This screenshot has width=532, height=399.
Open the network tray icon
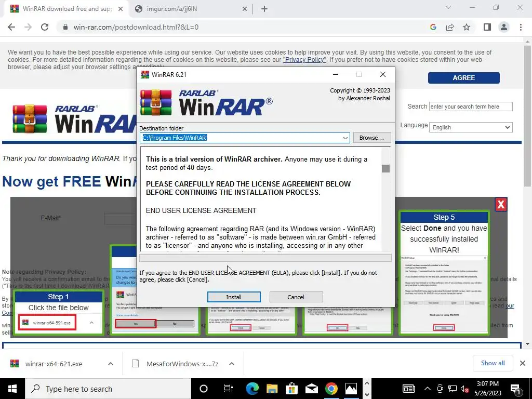click(x=453, y=389)
